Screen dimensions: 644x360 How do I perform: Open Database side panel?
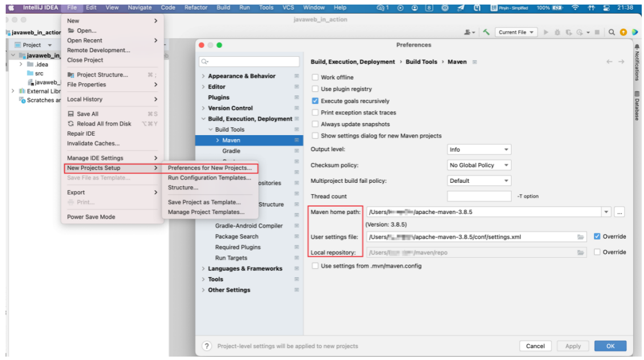pos(637,106)
